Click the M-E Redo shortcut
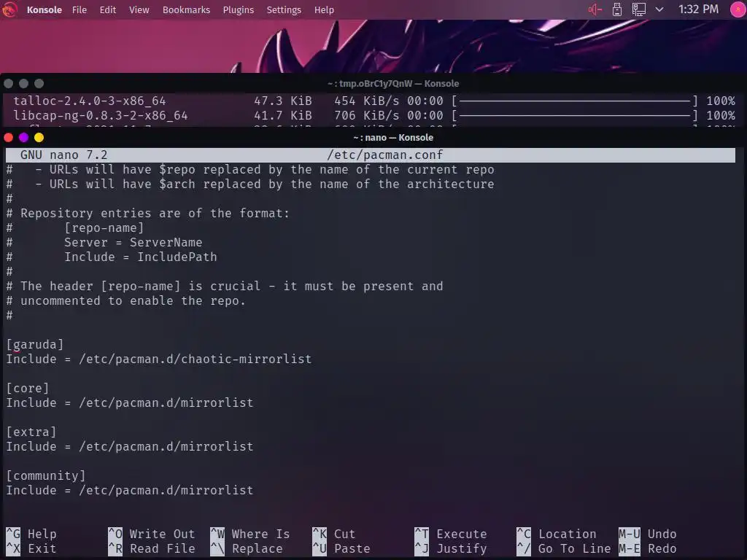The width and height of the screenshot is (747, 560). (648, 549)
